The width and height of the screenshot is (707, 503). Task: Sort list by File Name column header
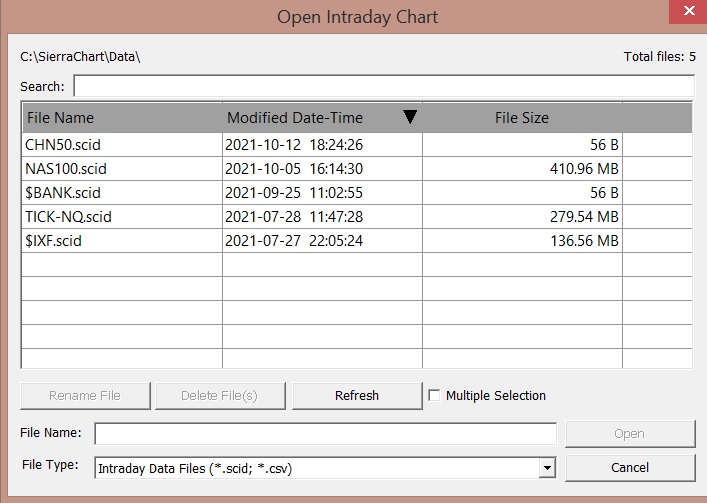click(120, 118)
